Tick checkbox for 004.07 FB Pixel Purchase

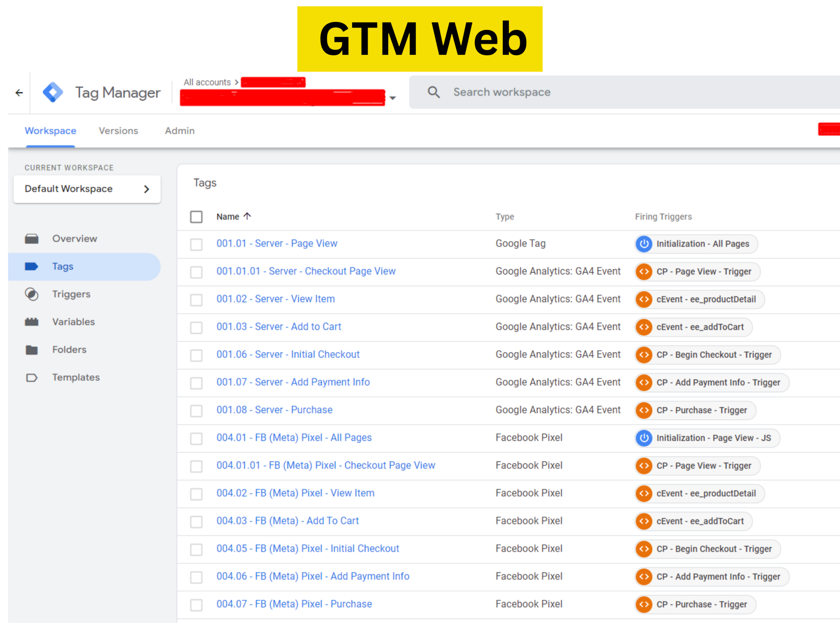tap(196, 604)
